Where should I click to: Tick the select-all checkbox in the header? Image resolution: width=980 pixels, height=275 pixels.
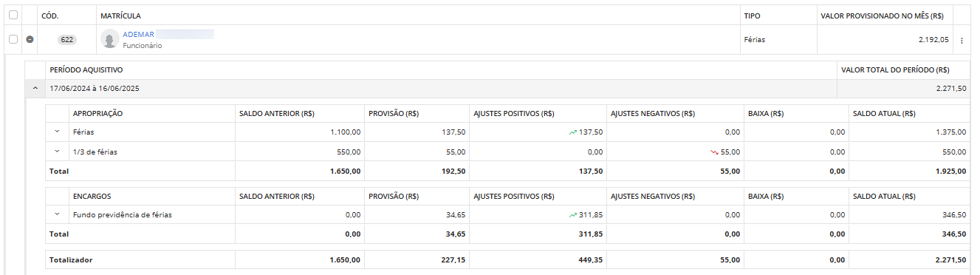(x=13, y=15)
